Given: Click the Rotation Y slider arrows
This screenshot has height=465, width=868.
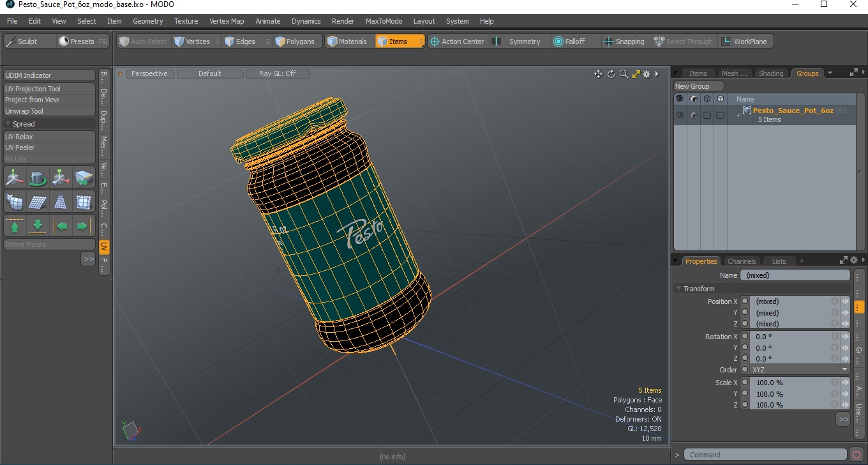Looking at the screenshot, I should click(845, 348).
